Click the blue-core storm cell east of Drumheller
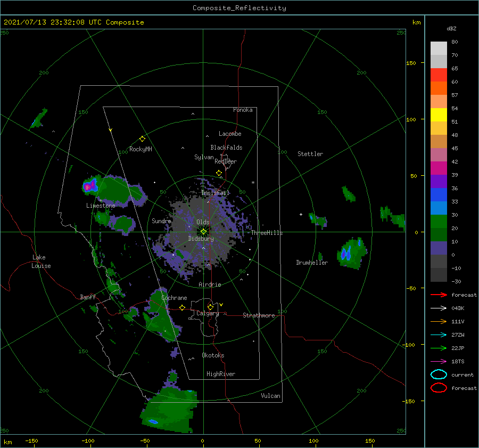The width and height of the screenshot is (479, 448). click(x=352, y=253)
